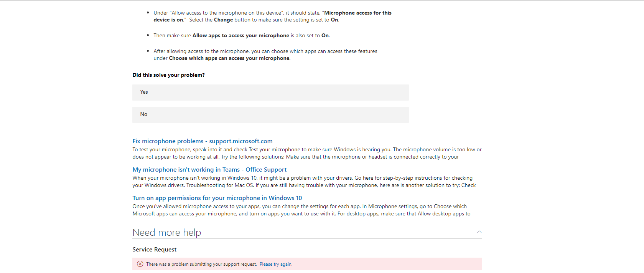Click the 'Did this solve your problem?' text
This screenshot has height=273, width=644.
coord(169,75)
